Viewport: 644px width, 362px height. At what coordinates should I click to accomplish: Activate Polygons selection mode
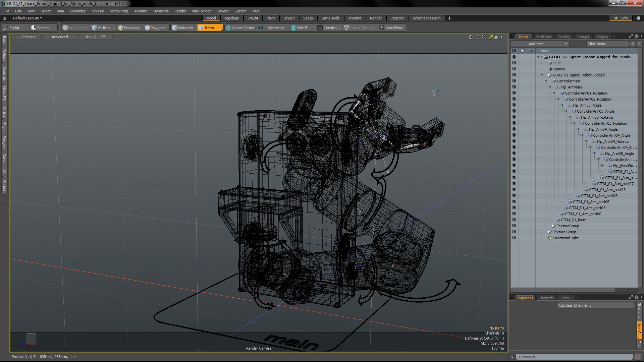[x=155, y=28]
